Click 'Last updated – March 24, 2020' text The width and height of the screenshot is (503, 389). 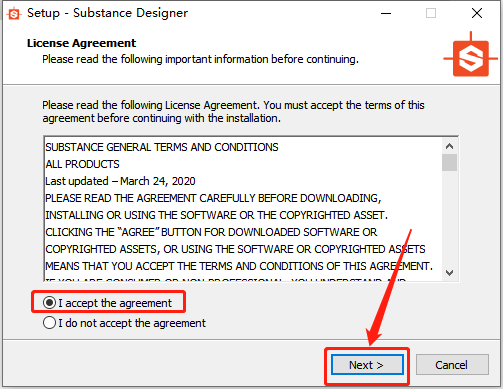coord(120,181)
